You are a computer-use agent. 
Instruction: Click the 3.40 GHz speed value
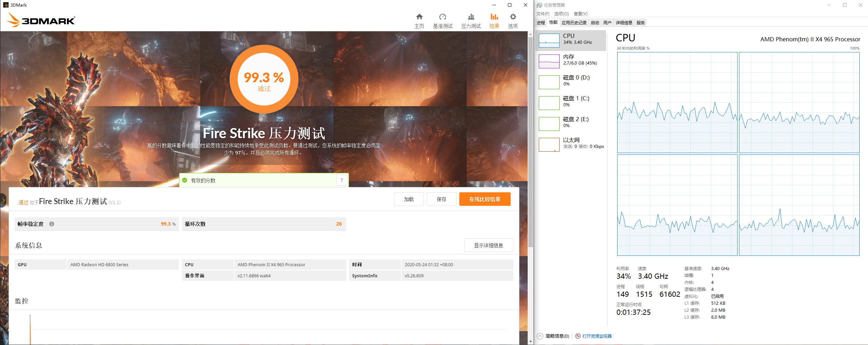point(653,276)
